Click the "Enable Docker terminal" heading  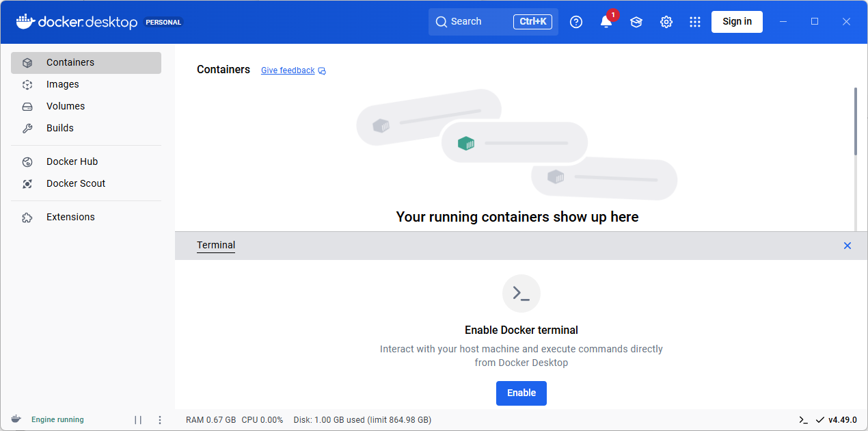521,330
